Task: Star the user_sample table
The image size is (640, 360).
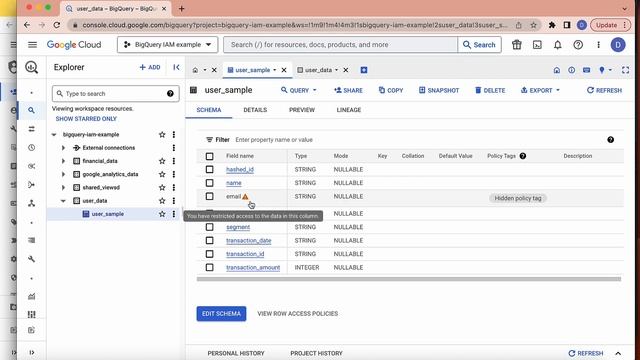Action: point(162,214)
